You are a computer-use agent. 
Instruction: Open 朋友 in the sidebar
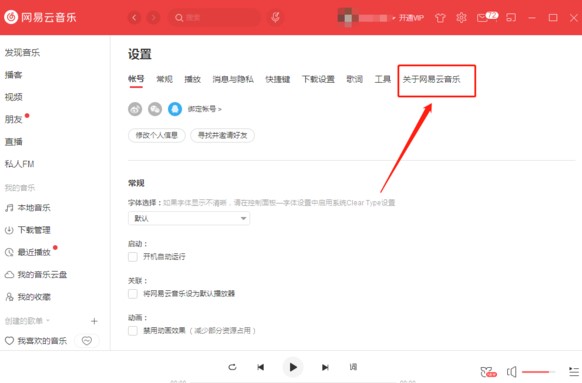click(x=14, y=120)
